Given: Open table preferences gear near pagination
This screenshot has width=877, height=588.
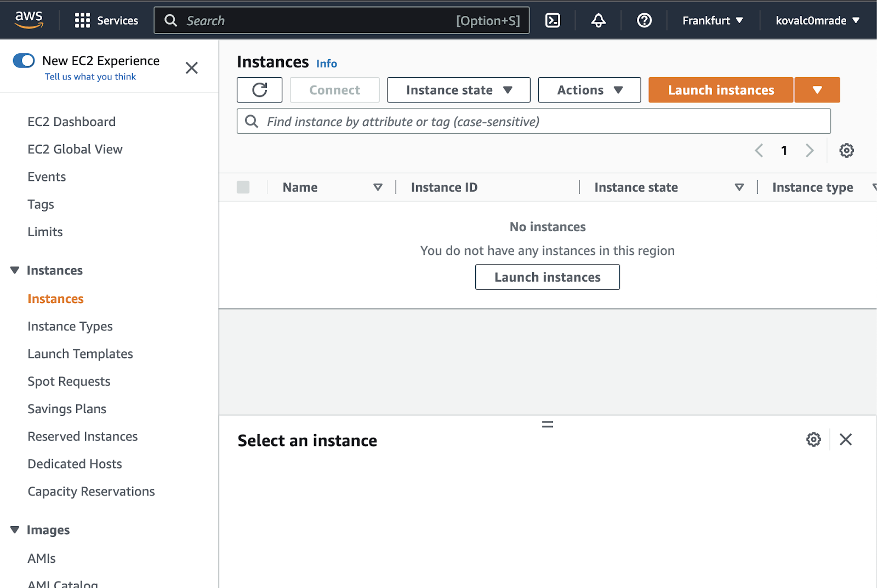Looking at the screenshot, I should pos(846,150).
